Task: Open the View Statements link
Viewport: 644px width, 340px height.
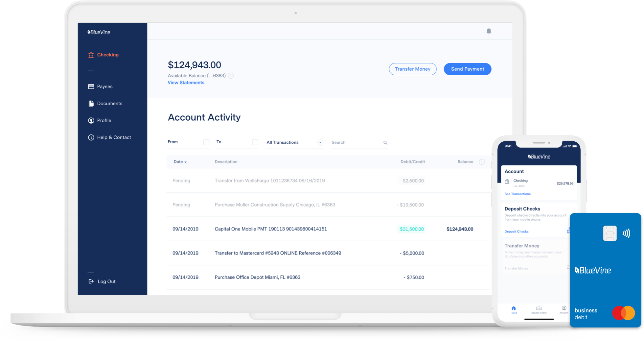Action: pyautogui.click(x=186, y=83)
